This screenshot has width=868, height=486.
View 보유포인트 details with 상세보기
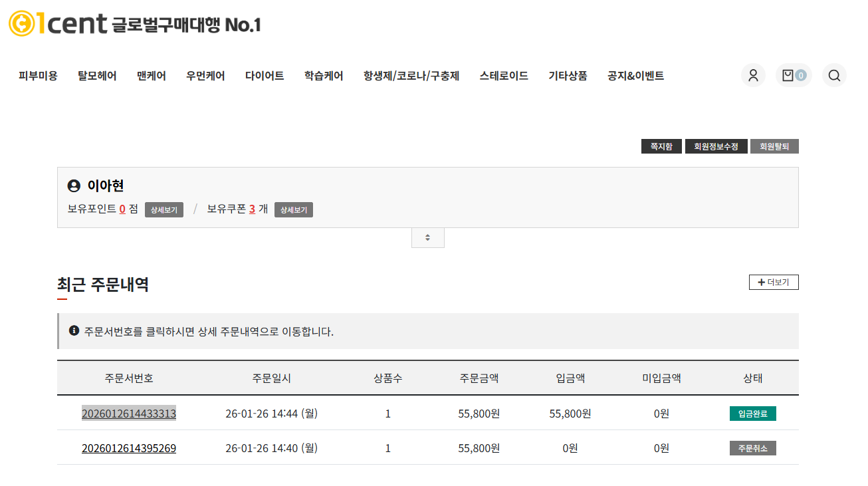click(x=163, y=209)
